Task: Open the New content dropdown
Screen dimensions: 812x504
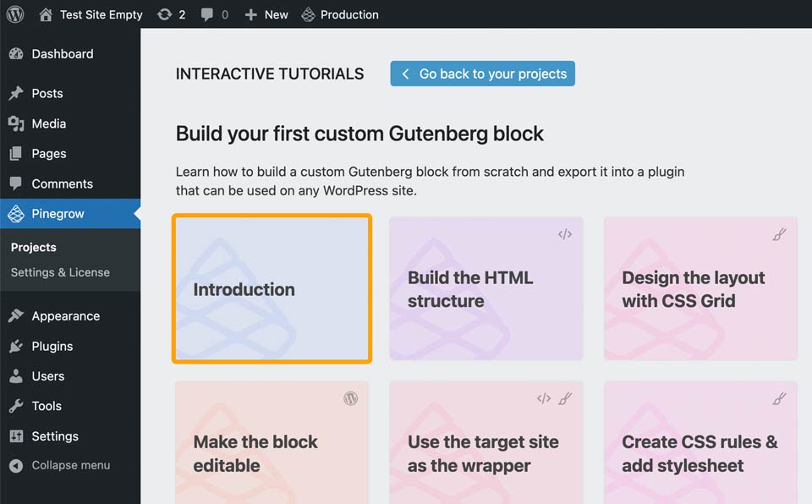Action: tap(266, 14)
